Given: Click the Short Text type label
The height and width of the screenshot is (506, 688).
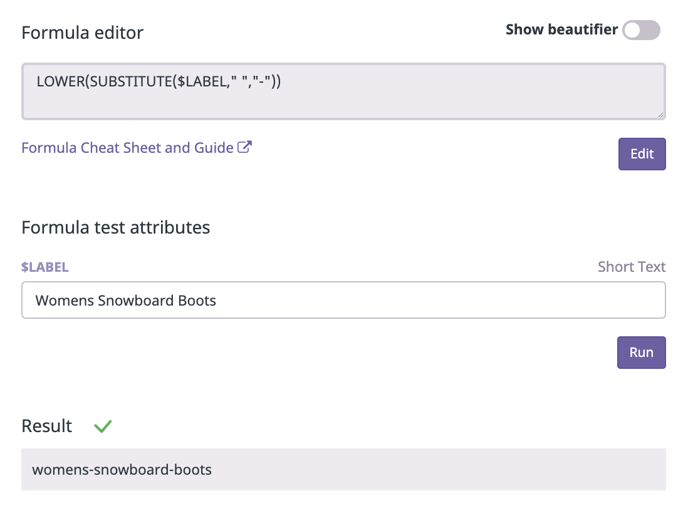Looking at the screenshot, I should coord(631,266).
